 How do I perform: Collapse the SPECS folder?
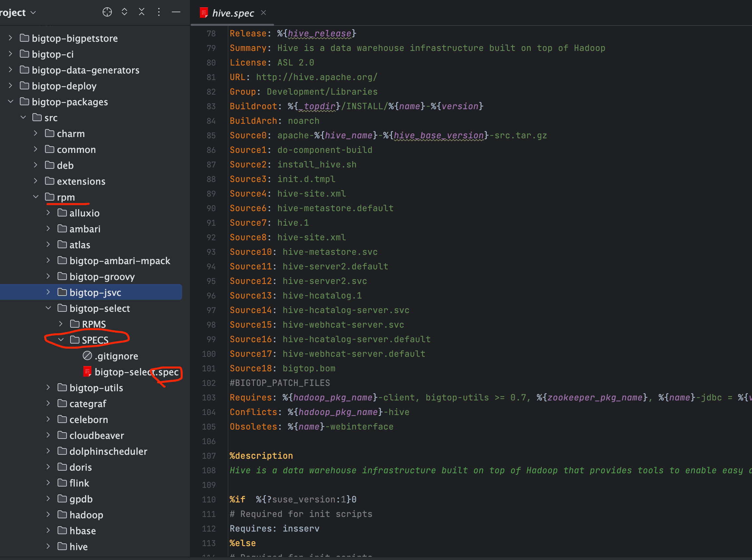point(61,340)
